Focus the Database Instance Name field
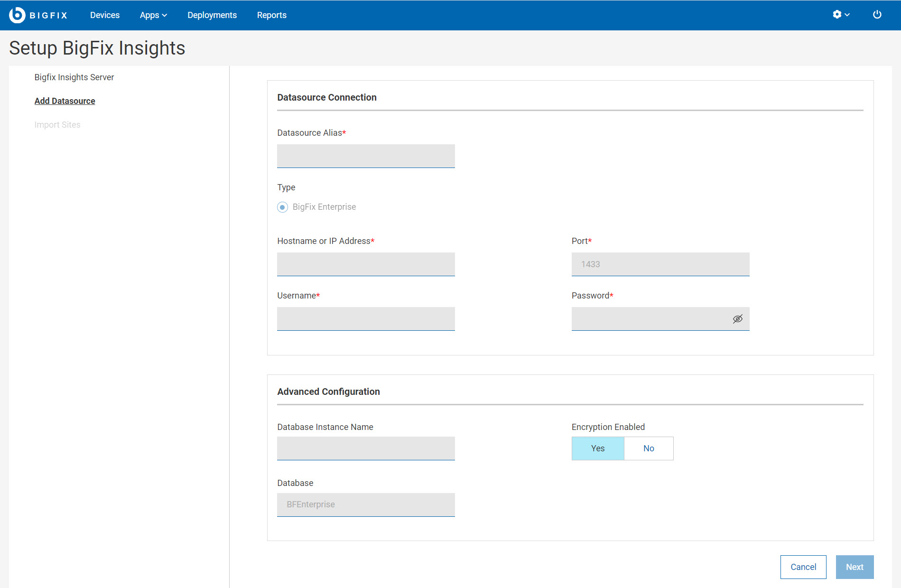This screenshot has height=588, width=901. (366, 448)
